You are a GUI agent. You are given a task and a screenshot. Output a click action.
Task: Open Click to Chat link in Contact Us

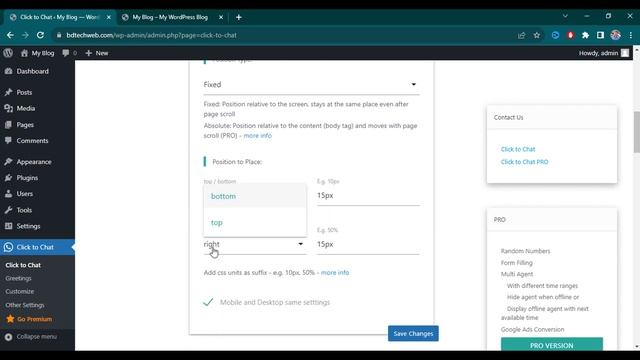click(518, 149)
